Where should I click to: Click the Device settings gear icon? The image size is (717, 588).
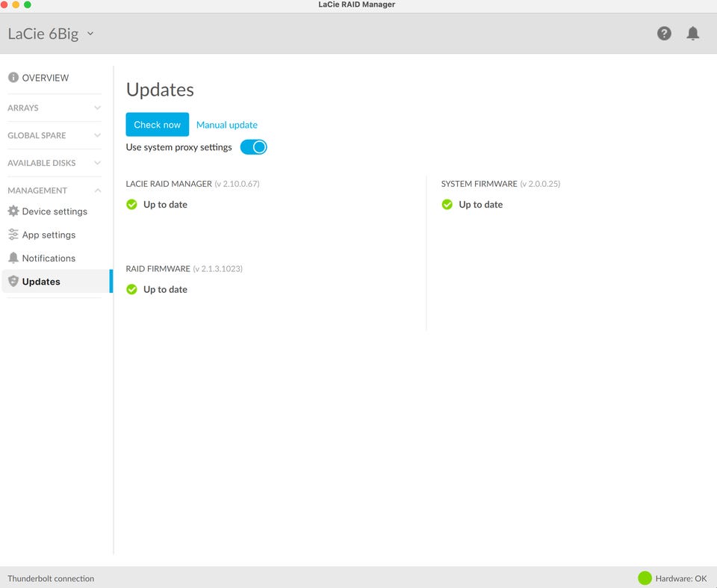(x=13, y=211)
